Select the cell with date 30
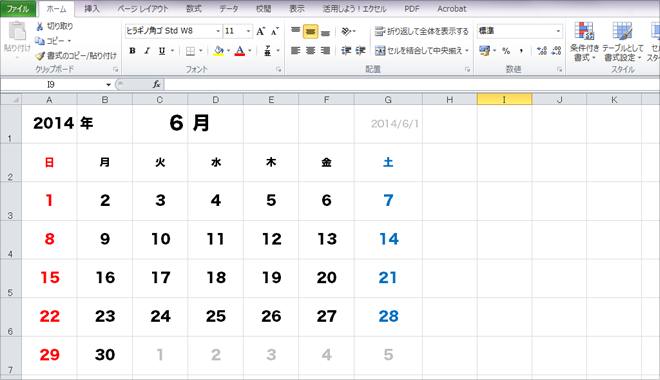The image size is (660, 380). [105, 355]
